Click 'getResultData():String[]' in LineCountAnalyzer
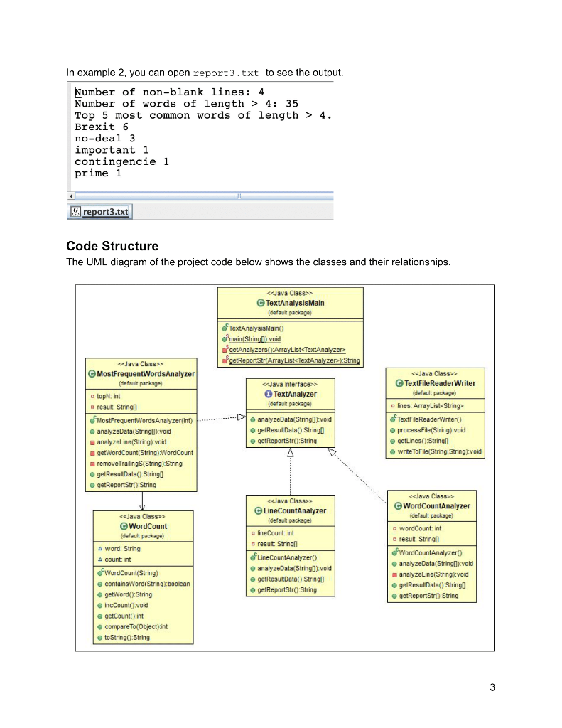Image resolution: width=562 pixels, height=728 pixels. click(x=291, y=579)
